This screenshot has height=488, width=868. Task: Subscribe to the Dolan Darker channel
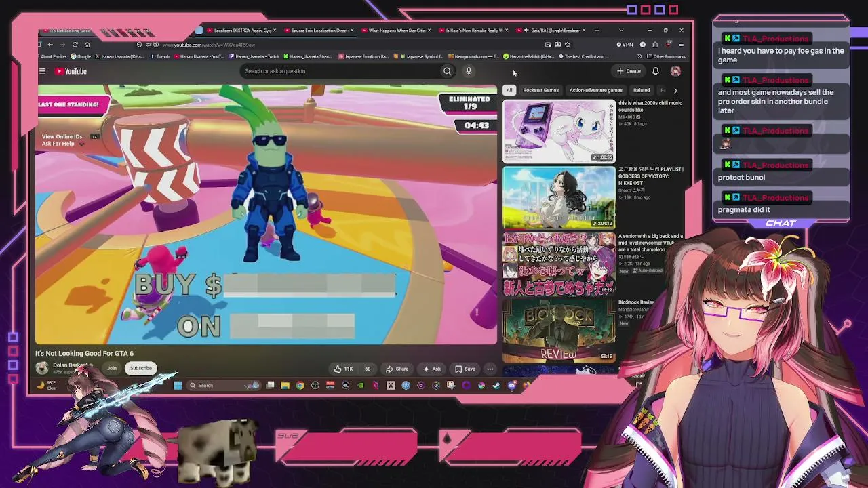[x=141, y=369]
